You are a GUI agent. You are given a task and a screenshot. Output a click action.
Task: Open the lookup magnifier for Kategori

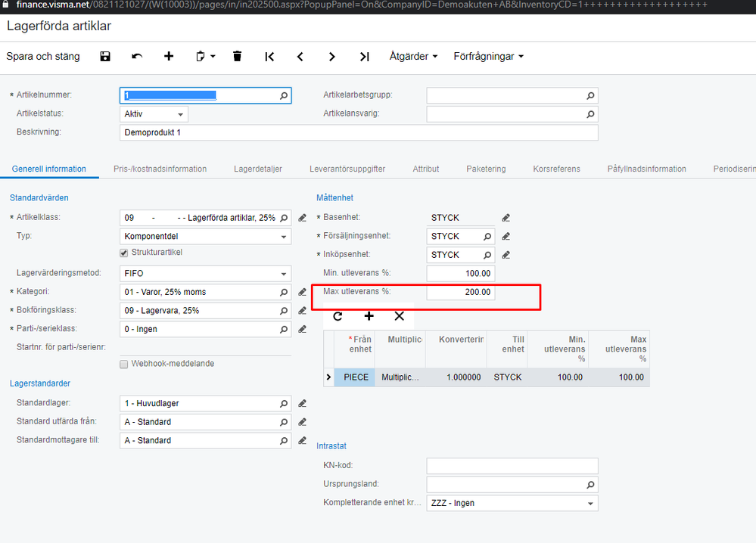(285, 291)
